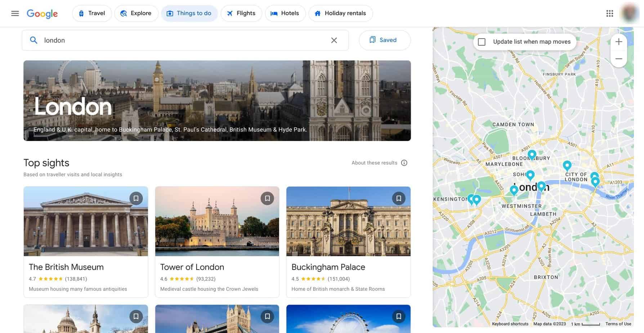Select the map pin at Soho

[530, 175]
